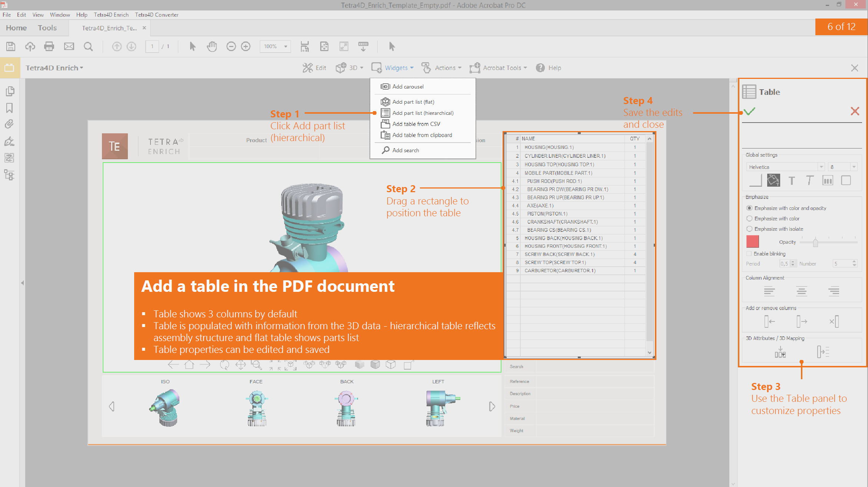
Task: Adjust the Period stepper value
Action: click(793, 264)
